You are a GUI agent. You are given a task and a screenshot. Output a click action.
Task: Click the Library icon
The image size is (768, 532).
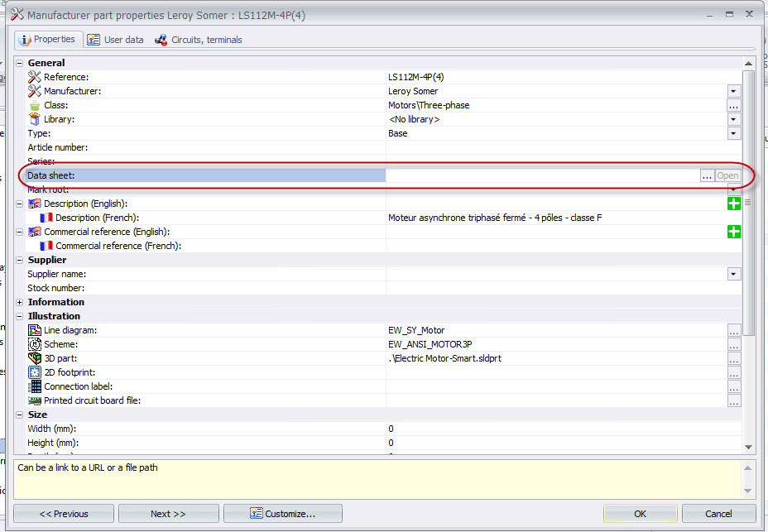[x=34, y=119]
